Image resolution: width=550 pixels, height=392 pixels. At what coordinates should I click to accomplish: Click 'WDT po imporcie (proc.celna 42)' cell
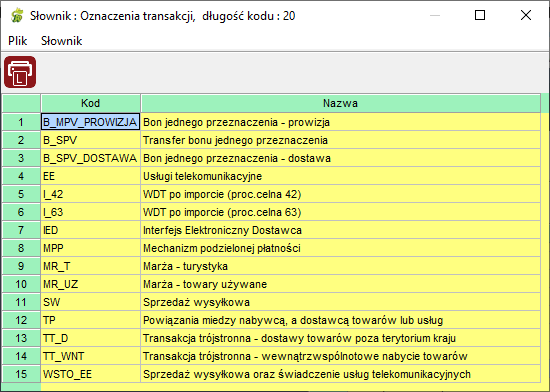coord(340,194)
